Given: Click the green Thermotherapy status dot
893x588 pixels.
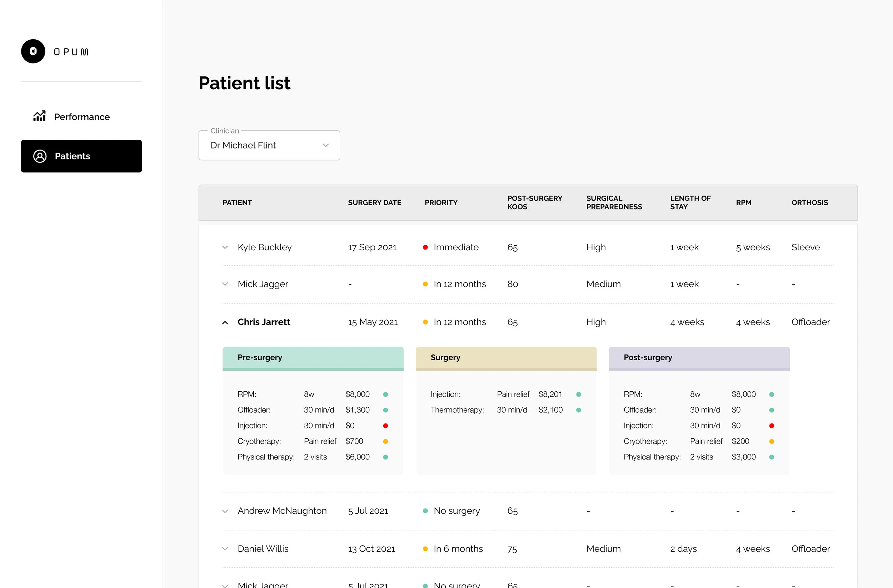Looking at the screenshot, I should [x=578, y=410].
